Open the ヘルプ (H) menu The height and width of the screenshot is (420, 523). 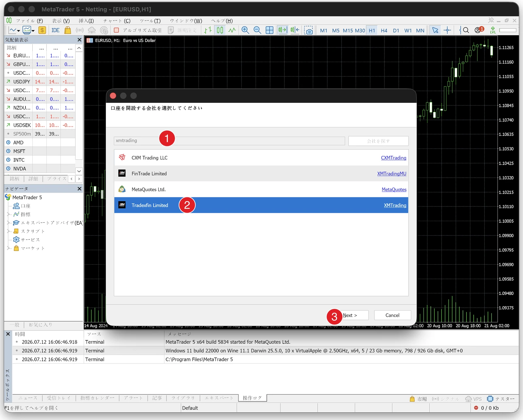click(x=222, y=21)
